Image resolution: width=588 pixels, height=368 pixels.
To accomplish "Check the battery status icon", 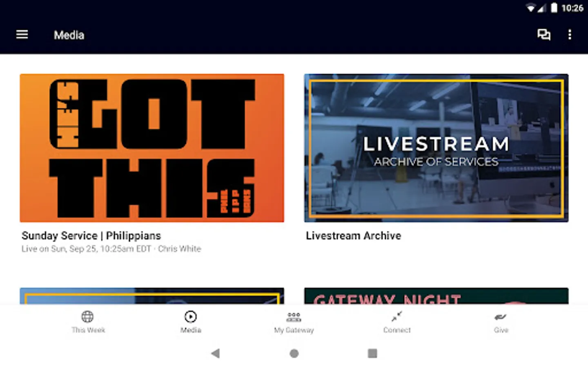I will 554,8.
